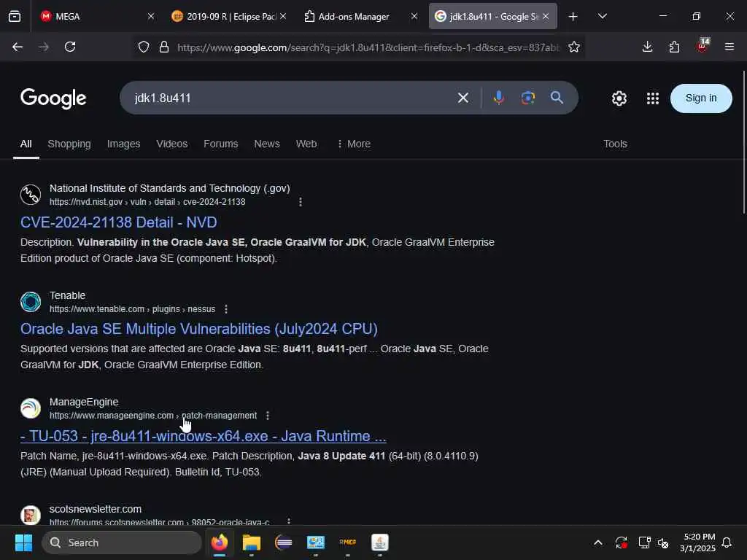Screen dimensions: 747x560
Task: Show hidden system tray icons
Action: pyautogui.click(x=598, y=542)
